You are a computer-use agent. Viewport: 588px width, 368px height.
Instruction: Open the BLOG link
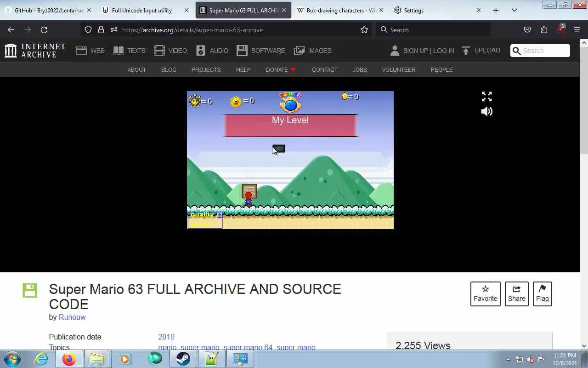point(169,70)
